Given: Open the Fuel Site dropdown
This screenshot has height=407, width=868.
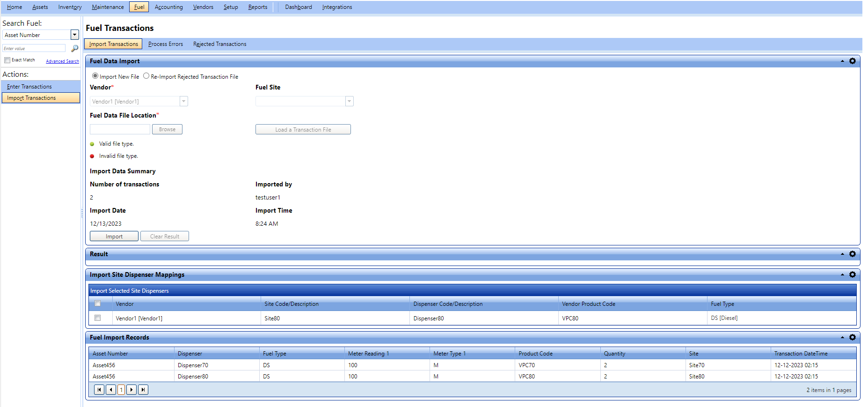Looking at the screenshot, I should pyautogui.click(x=349, y=101).
